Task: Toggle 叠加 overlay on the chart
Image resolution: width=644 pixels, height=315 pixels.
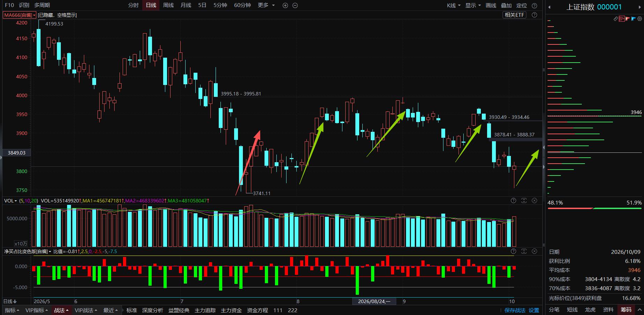Action: (506, 5)
